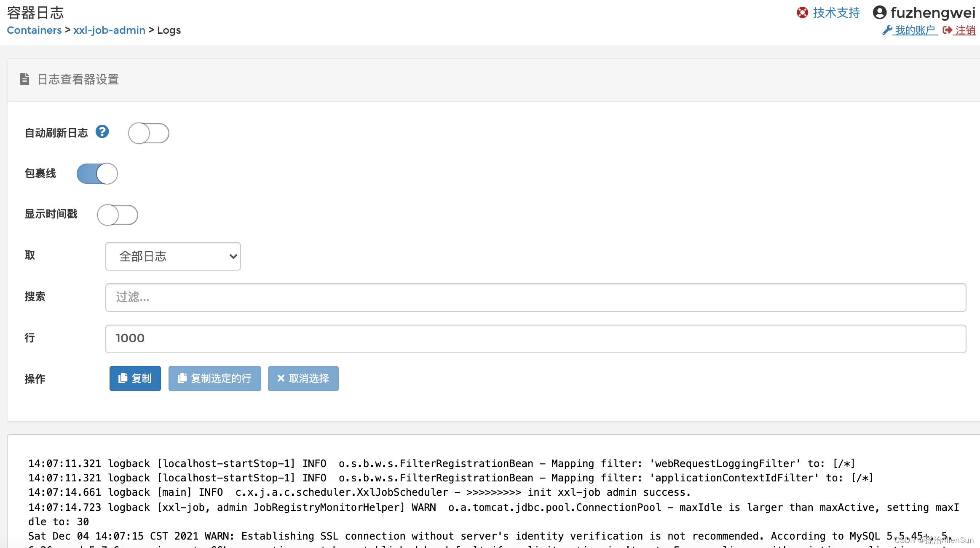This screenshot has height=548, width=980.
Task: Click the logout arrow icon
Action: pos(947,30)
